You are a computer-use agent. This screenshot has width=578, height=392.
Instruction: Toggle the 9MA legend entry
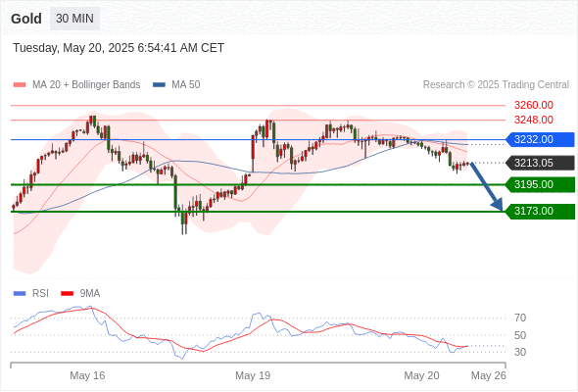point(80,294)
